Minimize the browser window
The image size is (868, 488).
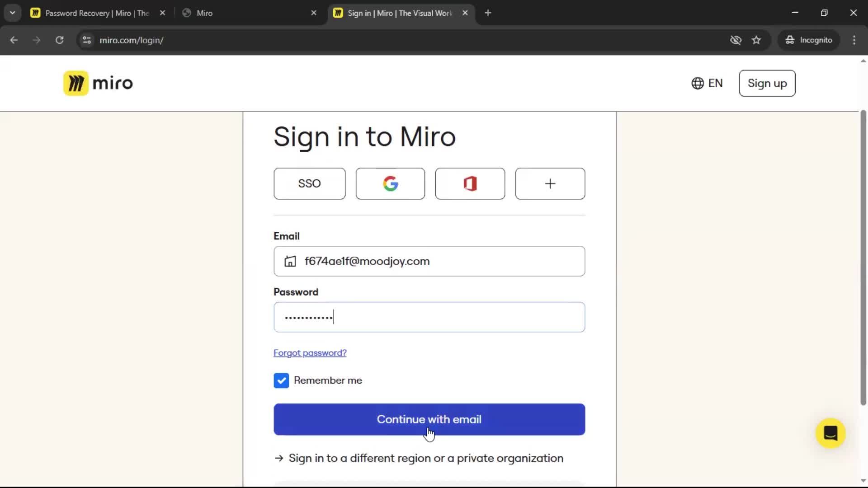(795, 13)
